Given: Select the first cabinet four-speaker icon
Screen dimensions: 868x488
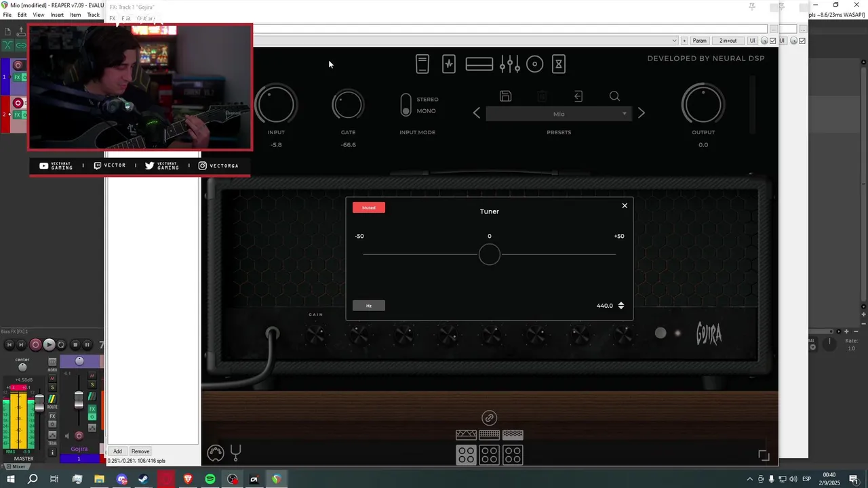Looking at the screenshot, I should tap(466, 455).
